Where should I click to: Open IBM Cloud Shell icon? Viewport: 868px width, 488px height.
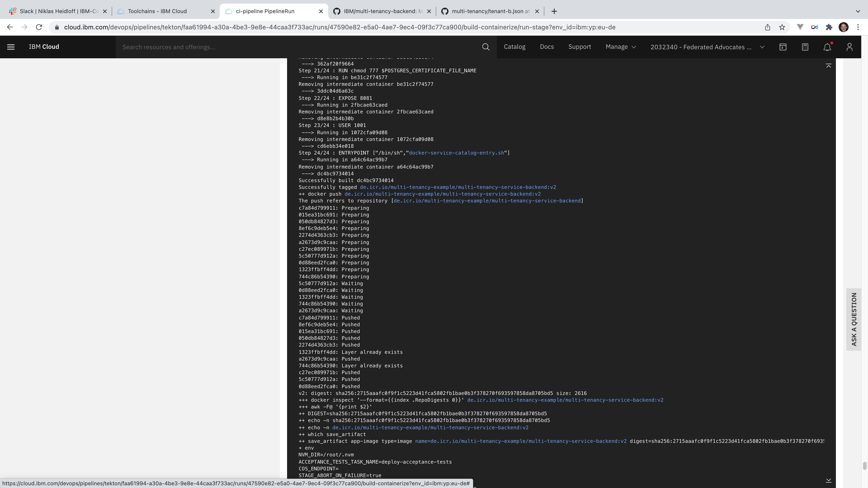coord(783,47)
